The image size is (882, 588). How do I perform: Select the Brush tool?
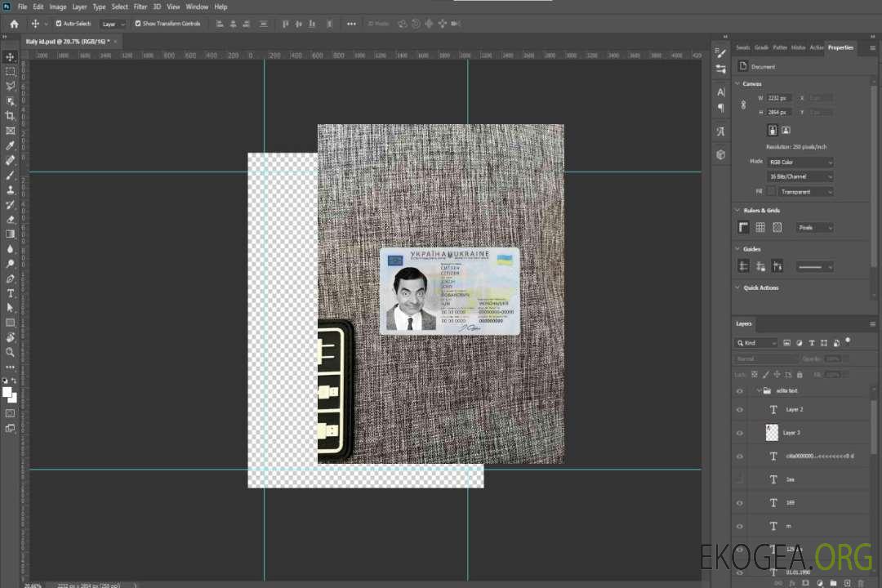pos(11,175)
